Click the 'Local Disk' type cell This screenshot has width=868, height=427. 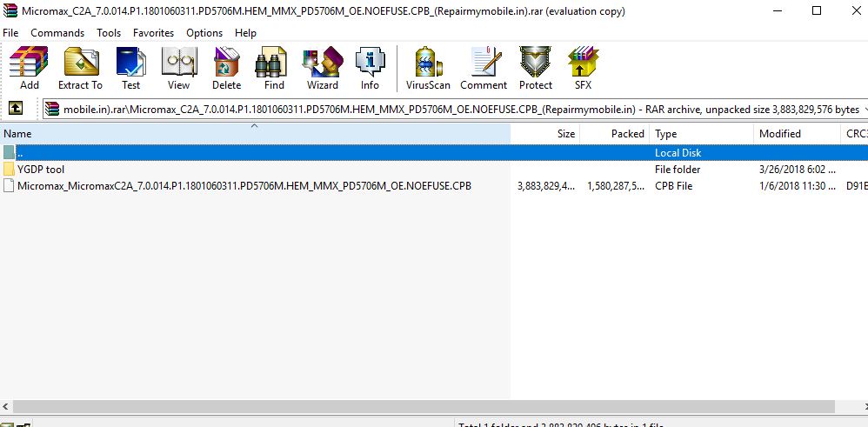click(x=678, y=152)
